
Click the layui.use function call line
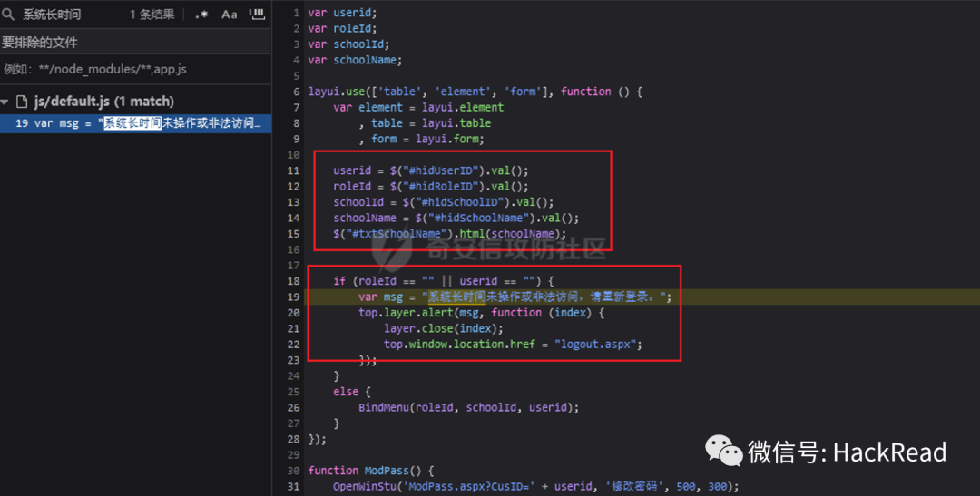pos(475,92)
